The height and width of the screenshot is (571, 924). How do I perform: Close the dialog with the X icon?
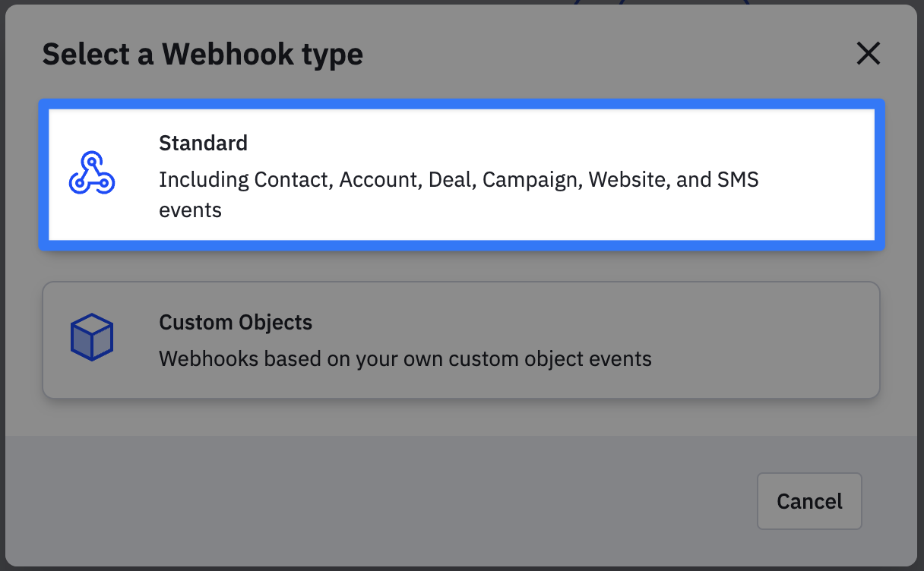tap(868, 53)
